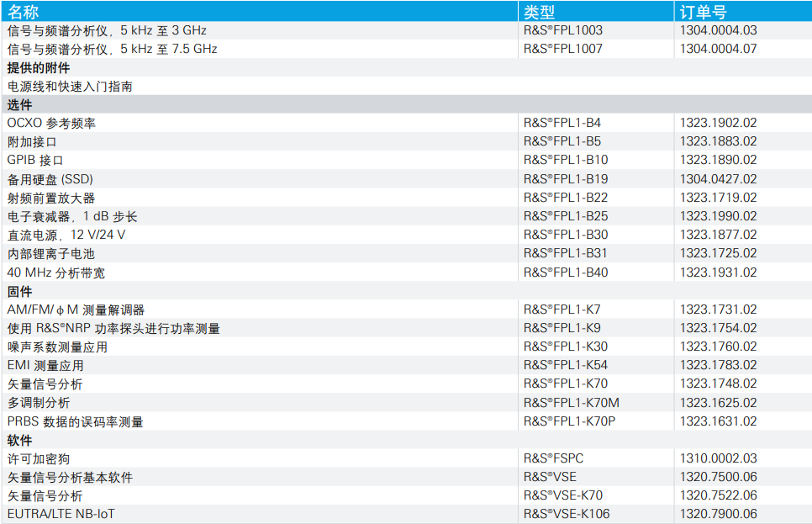Image resolution: width=812 pixels, height=524 pixels.
Task: Click type cell R&S FPL1007
Action: tap(563, 50)
